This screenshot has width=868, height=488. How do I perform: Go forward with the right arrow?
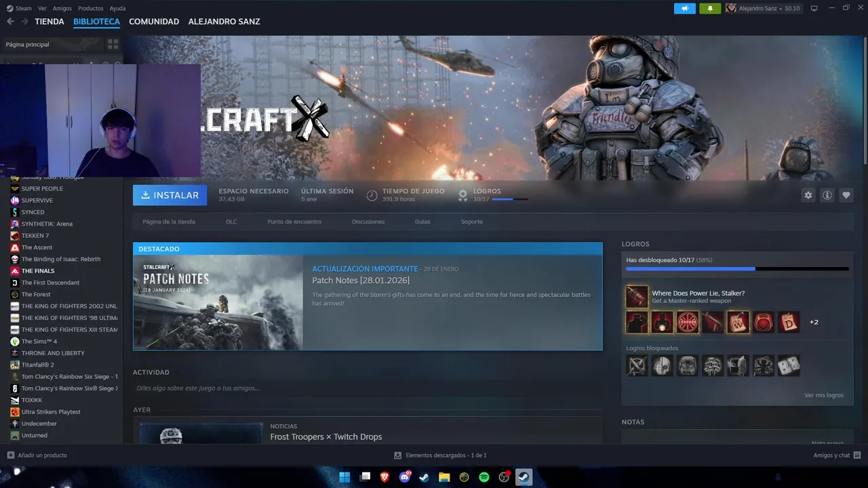pos(24,22)
